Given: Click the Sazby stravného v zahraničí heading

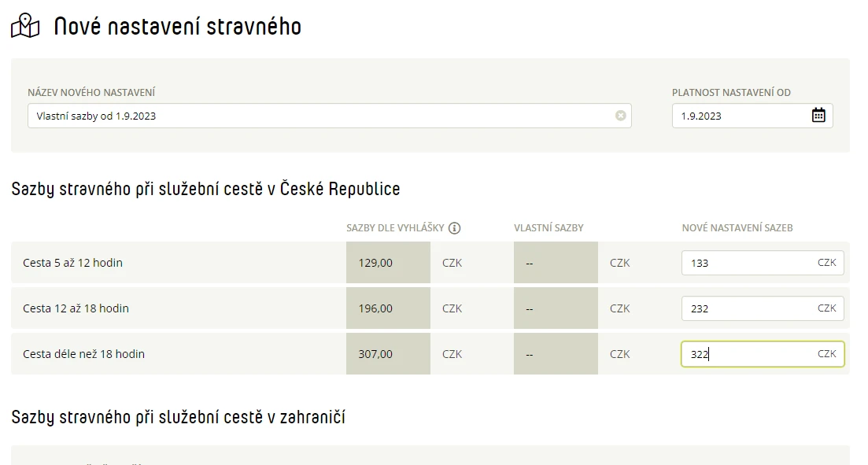Looking at the screenshot, I should click(x=179, y=417).
